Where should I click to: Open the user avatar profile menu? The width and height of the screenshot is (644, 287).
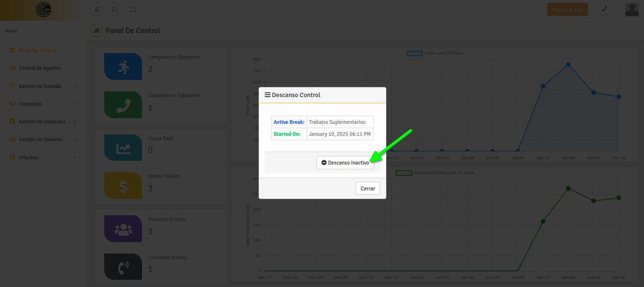pos(632,10)
